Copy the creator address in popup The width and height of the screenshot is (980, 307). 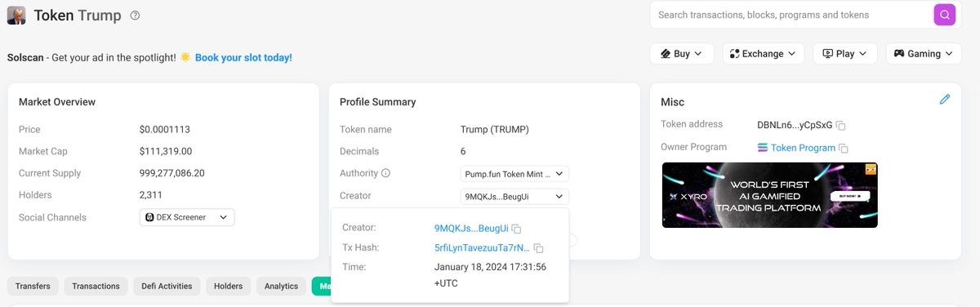516,229
